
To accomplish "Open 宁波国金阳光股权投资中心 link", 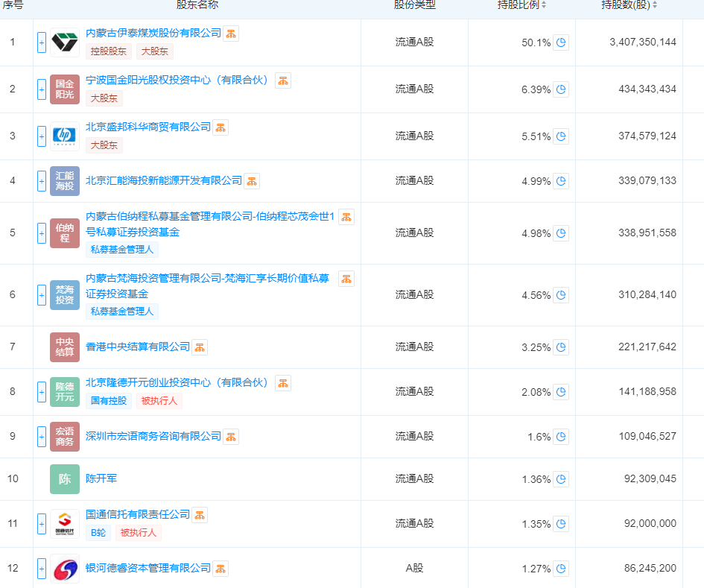I will 177,80.
